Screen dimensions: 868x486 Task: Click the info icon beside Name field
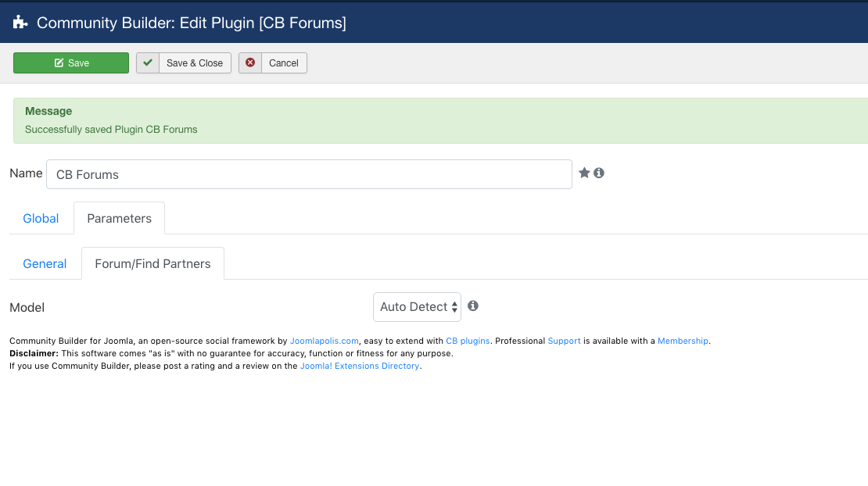click(599, 173)
